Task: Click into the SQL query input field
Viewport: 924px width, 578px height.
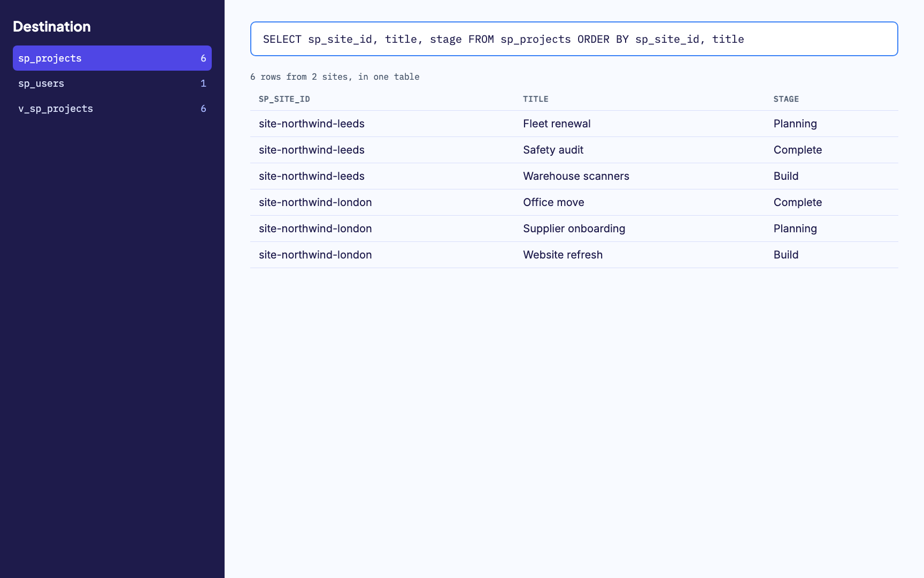Action: click(x=574, y=39)
